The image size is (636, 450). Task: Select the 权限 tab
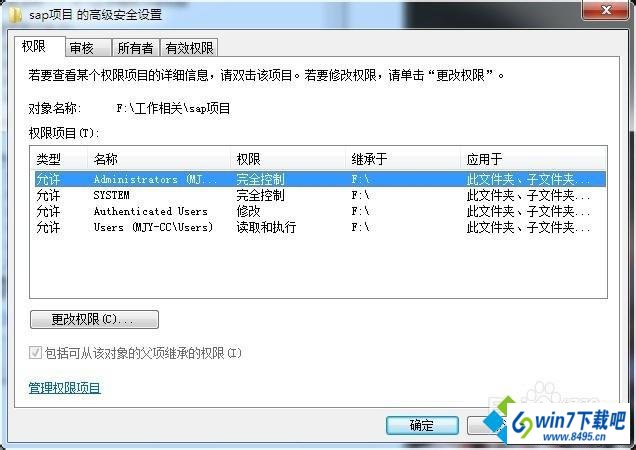(x=39, y=47)
